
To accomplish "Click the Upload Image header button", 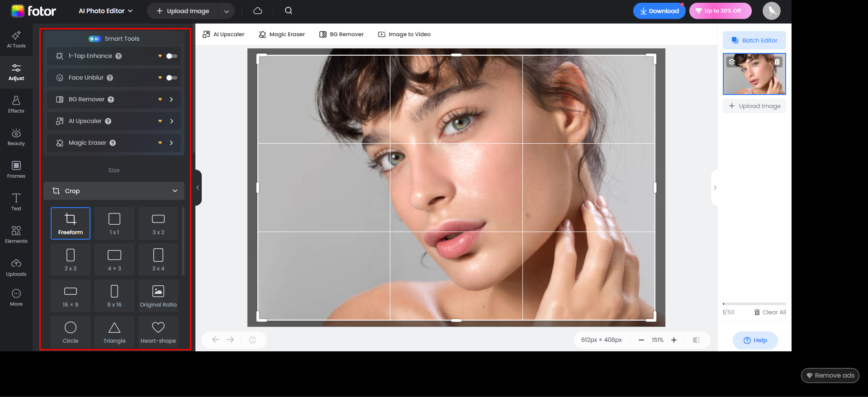I will (183, 11).
